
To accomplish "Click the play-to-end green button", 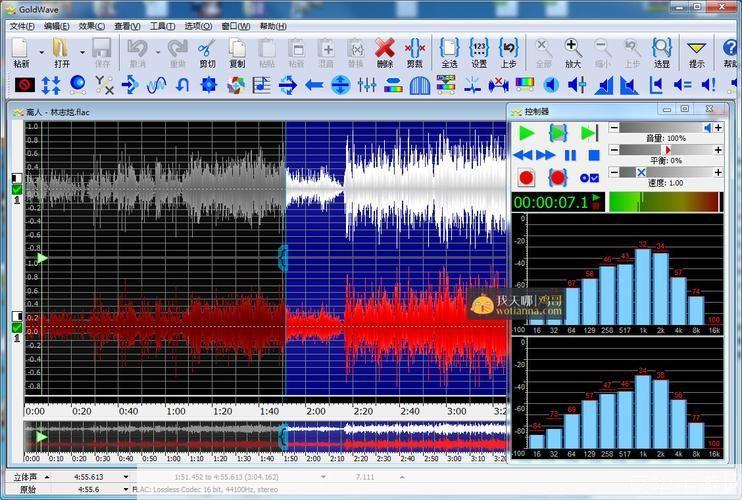I will click(x=590, y=133).
